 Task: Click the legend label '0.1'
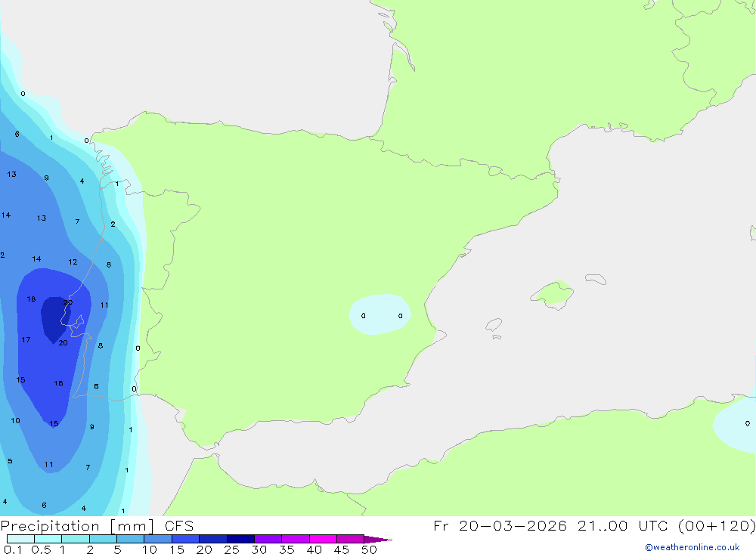pos(13,549)
